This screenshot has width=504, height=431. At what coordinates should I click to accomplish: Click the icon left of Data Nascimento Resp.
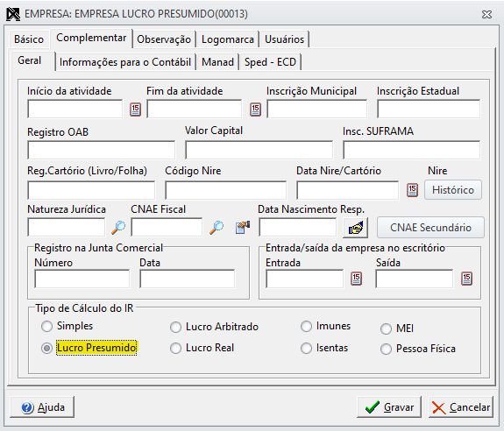point(243,227)
